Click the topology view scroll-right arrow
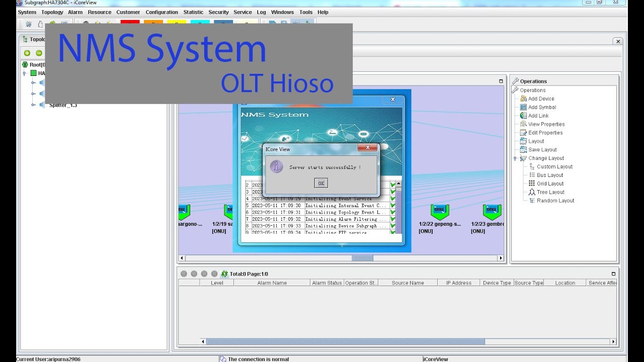 500,258
